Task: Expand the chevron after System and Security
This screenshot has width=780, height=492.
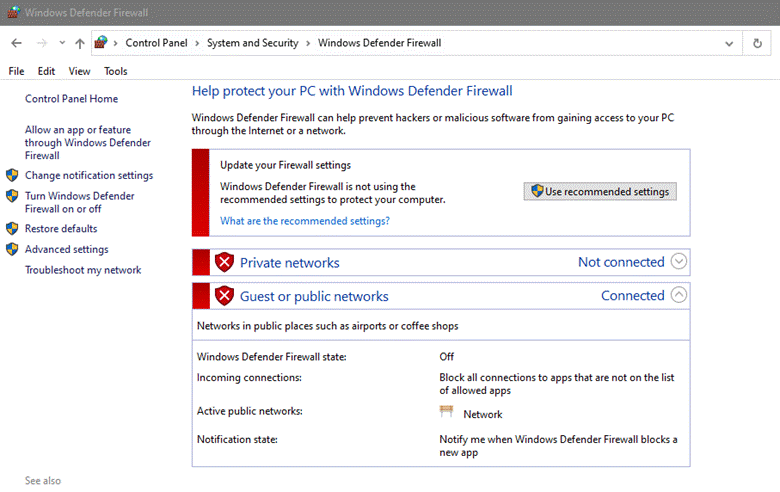Action: [x=308, y=43]
